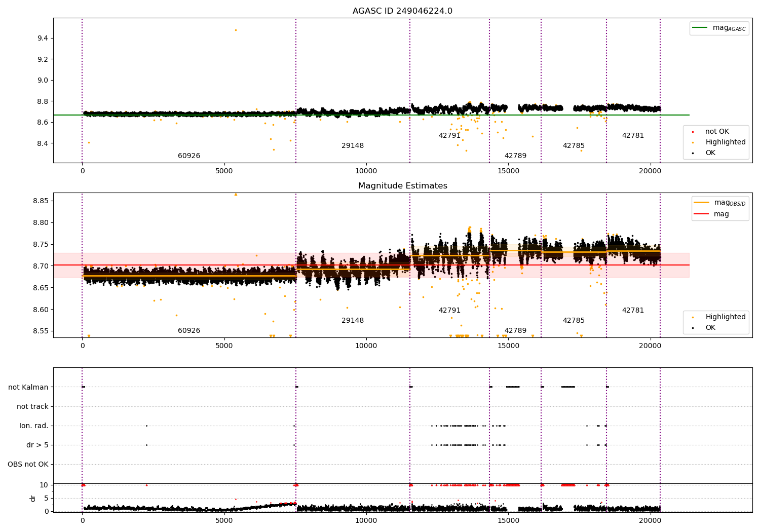760x532 pixels.
Task: Click the 'Ion. rad.' axis label
Action: (x=34, y=426)
